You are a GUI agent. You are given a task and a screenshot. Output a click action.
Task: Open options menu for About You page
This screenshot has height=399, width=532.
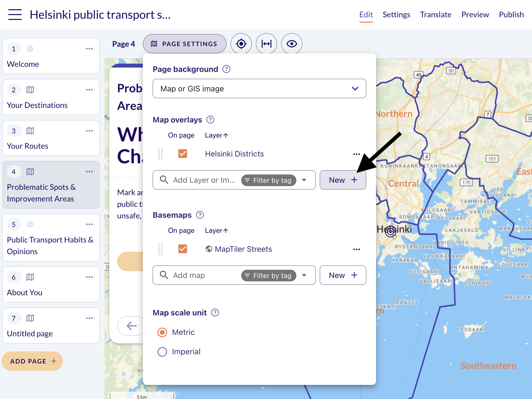pos(89,277)
